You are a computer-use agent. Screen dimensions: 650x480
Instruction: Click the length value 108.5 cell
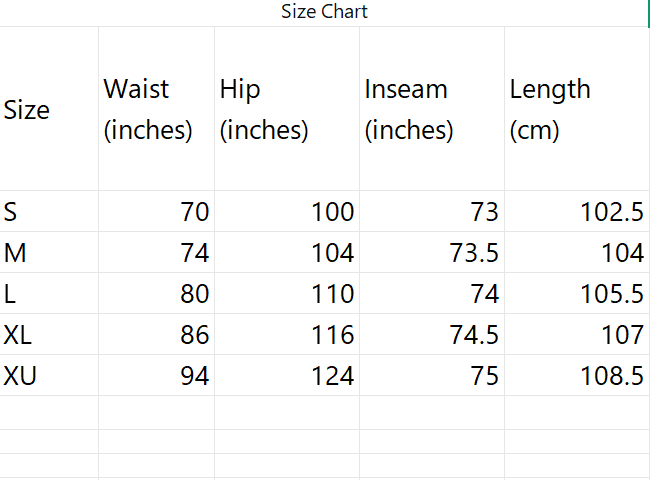(576, 376)
